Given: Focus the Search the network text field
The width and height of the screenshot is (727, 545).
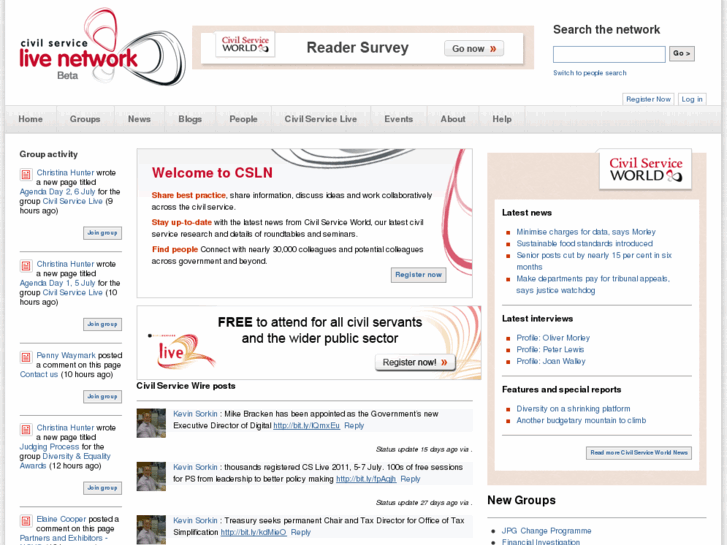Looking at the screenshot, I should (x=609, y=54).
